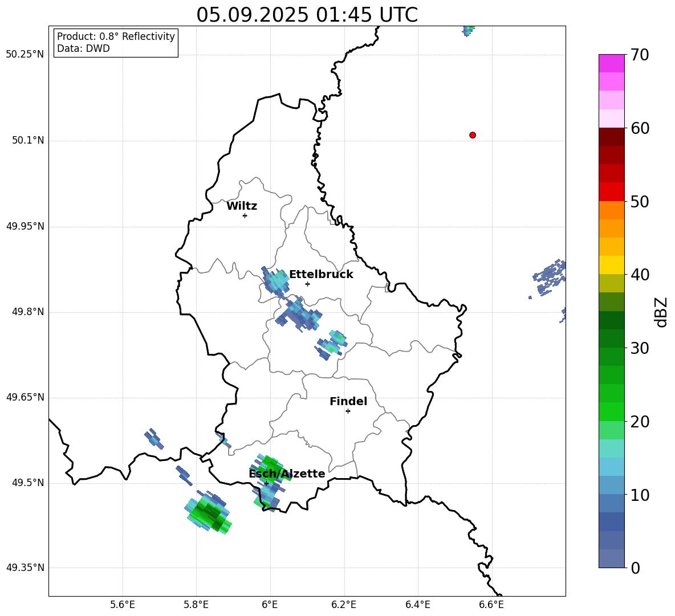Click the red radar location dot
Viewport: 675px width, 616px height.
pos(473,135)
